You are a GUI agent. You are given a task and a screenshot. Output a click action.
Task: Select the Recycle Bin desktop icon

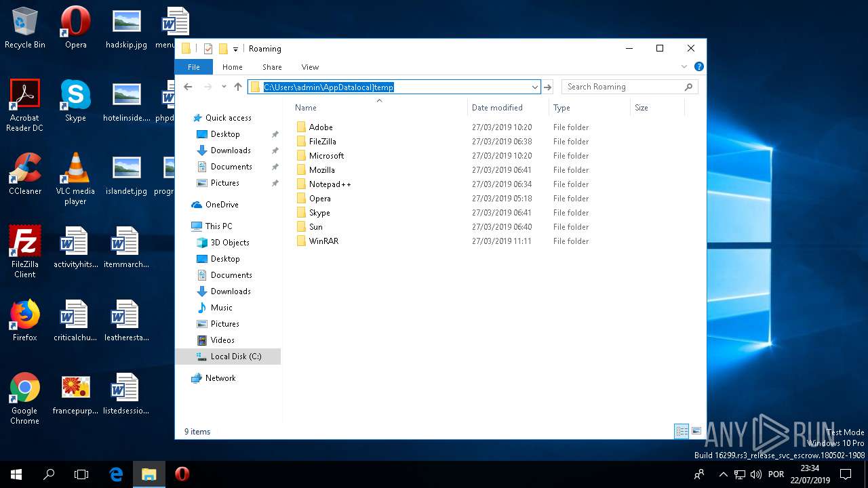(x=25, y=28)
